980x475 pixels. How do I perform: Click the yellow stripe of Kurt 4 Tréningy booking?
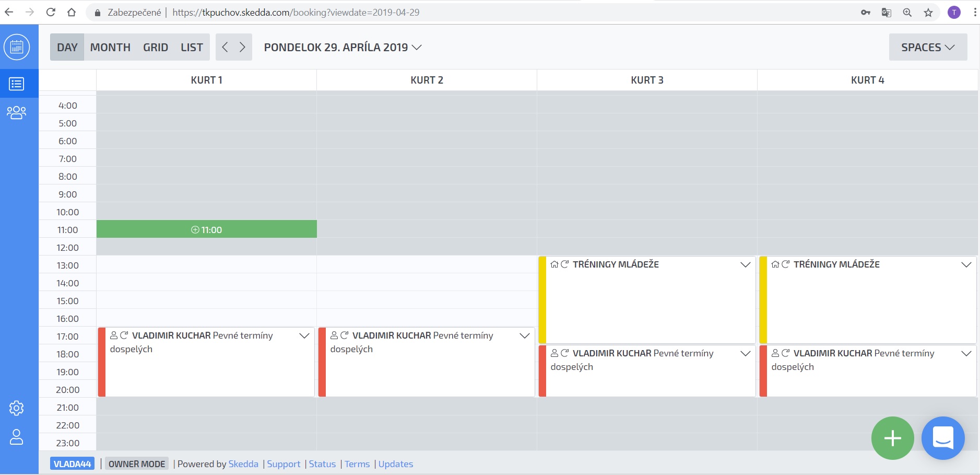763,300
